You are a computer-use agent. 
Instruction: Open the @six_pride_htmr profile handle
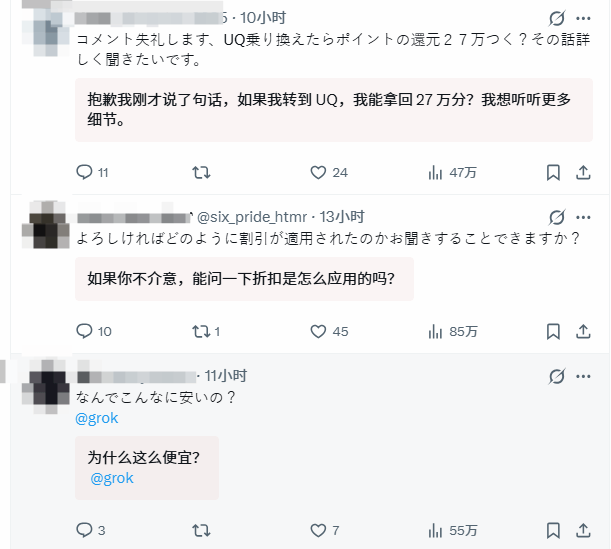pyautogui.click(x=252, y=217)
